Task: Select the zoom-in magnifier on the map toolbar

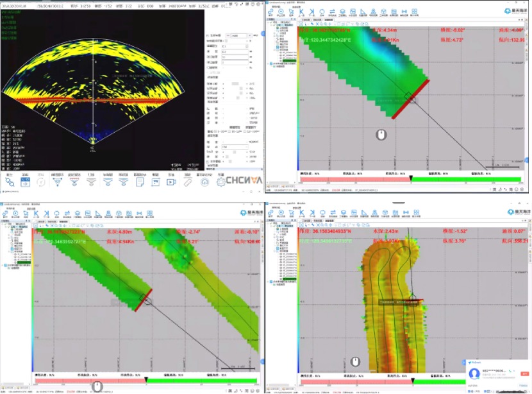Action: (320, 24)
